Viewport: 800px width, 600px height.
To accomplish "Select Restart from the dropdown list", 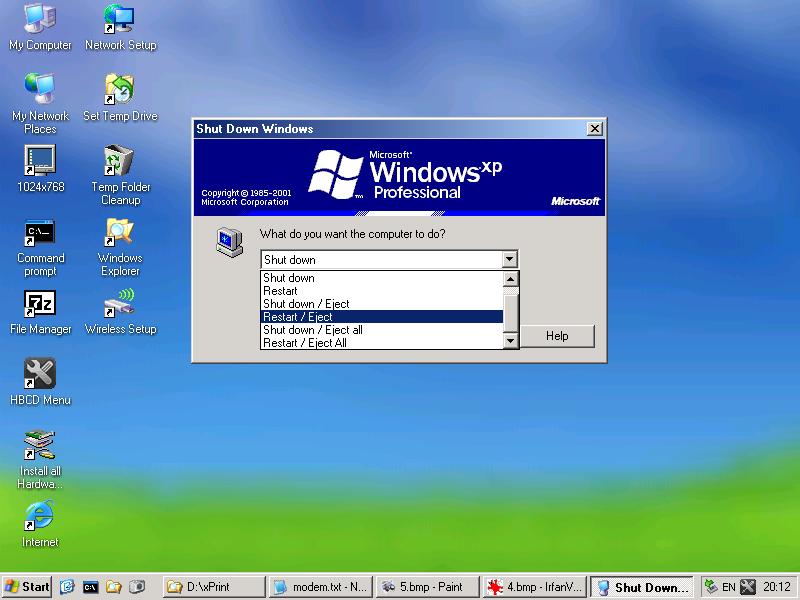I will [382, 291].
